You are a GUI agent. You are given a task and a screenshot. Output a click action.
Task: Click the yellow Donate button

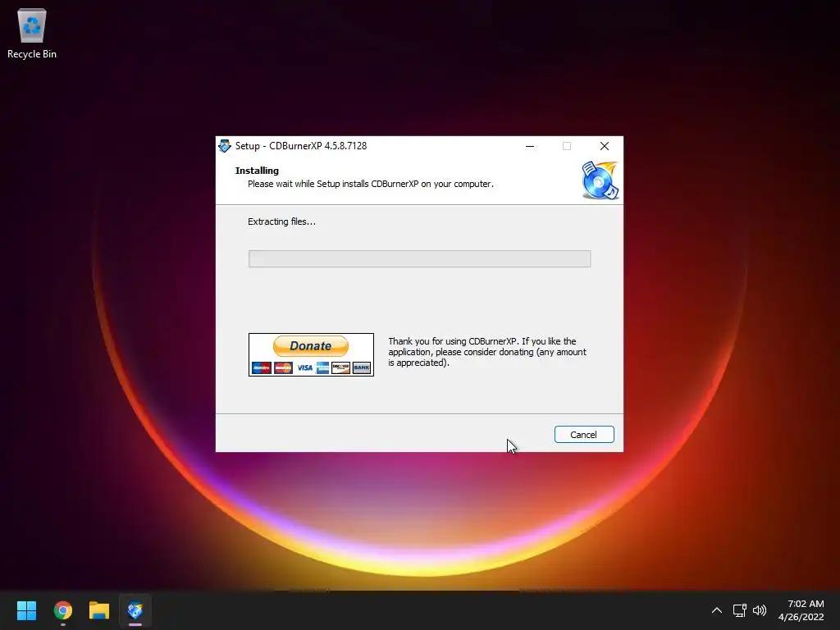point(311,346)
